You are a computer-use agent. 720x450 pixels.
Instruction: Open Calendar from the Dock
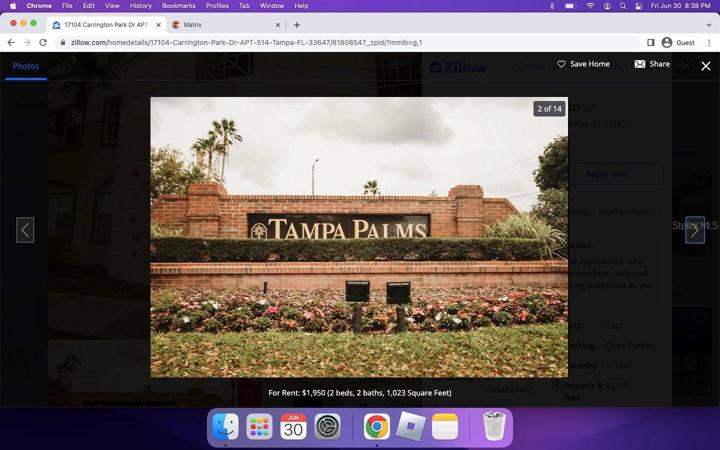click(293, 427)
